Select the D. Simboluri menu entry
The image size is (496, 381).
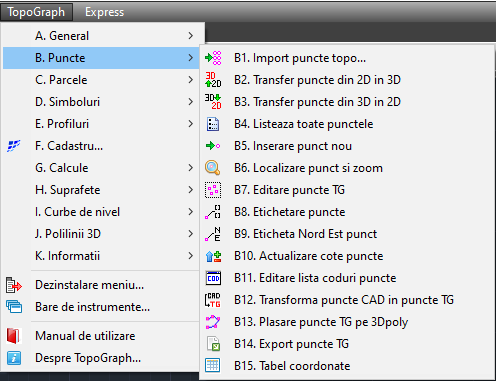pyautogui.click(x=101, y=102)
